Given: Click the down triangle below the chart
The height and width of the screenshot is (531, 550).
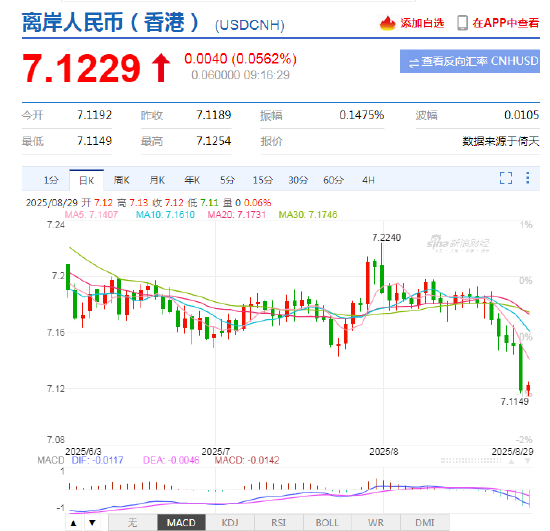Looking at the screenshot, I should pyautogui.click(x=92, y=523).
